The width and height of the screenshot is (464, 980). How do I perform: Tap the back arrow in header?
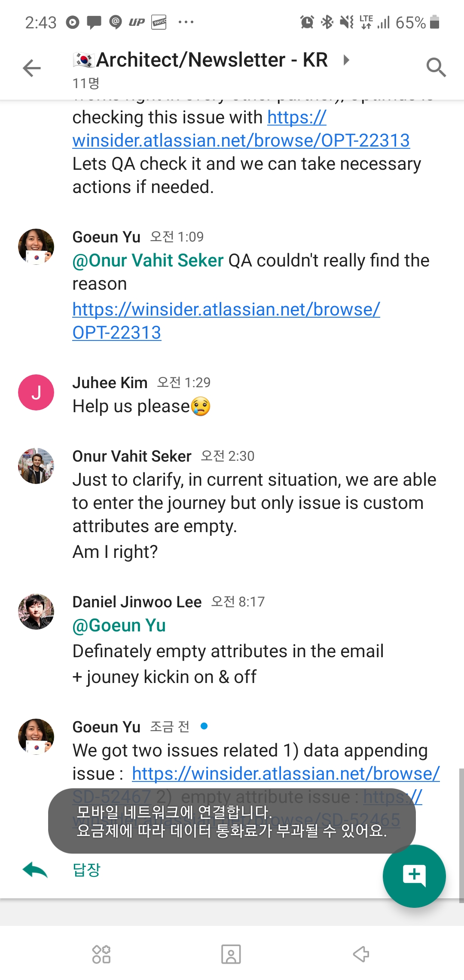32,68
